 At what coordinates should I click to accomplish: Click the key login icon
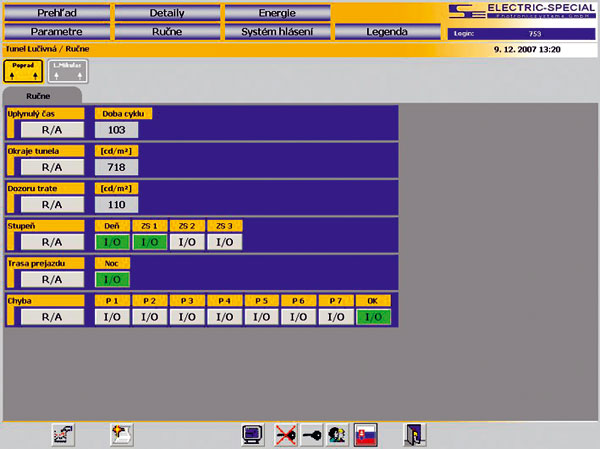point(311,433)
